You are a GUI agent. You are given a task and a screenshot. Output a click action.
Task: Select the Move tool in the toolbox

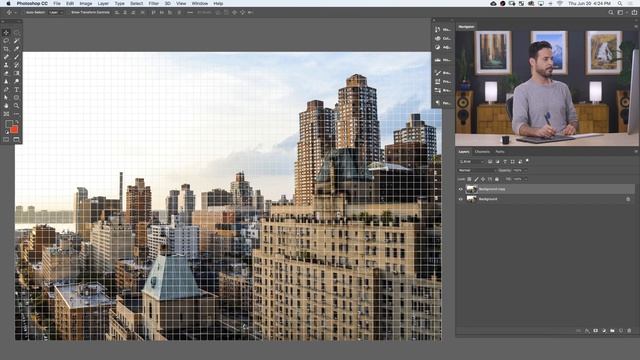click(6, 33)
